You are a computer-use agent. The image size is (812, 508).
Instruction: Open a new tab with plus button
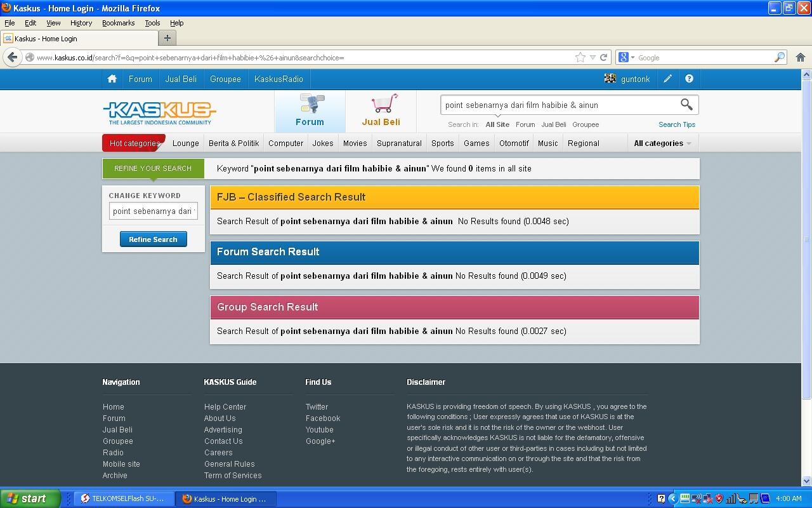167,38
